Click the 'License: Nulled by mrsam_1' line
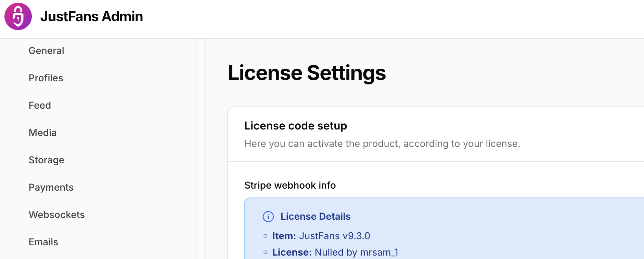644x259 pixels. point(335,252)
